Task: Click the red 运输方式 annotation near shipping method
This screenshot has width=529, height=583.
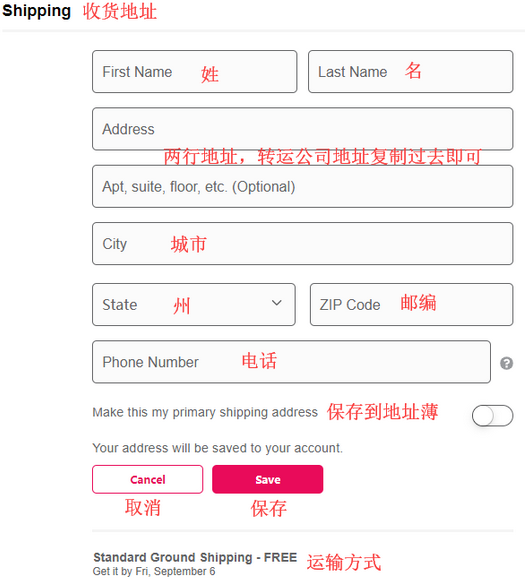Action: point(344,562)
